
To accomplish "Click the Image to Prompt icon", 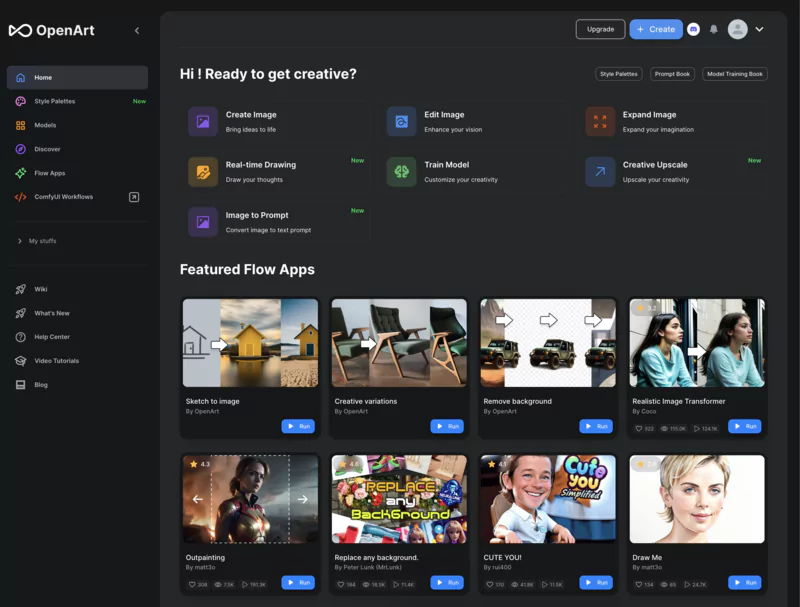I will [x=203, y=222].
